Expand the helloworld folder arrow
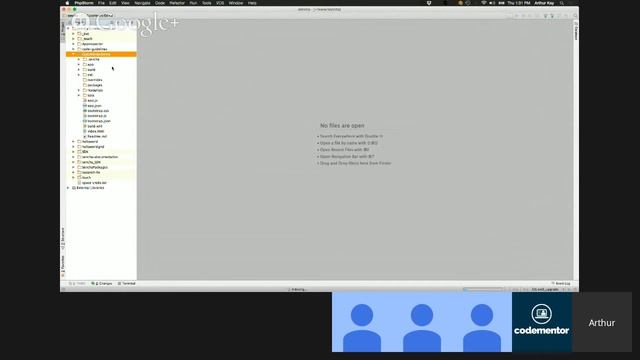The image size is (640, 360). [x=73, y=142]
